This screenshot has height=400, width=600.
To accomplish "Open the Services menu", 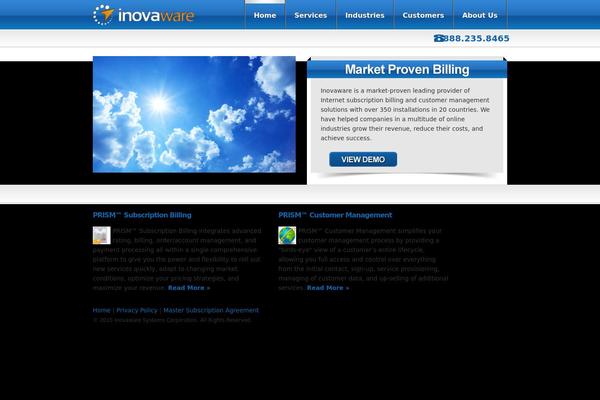I will pyautogui.click(x=311, y=15).
